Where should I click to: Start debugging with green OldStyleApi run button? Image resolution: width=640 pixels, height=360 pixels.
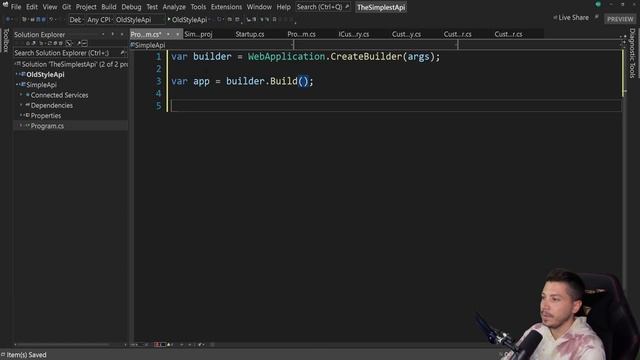coord(187,20)
